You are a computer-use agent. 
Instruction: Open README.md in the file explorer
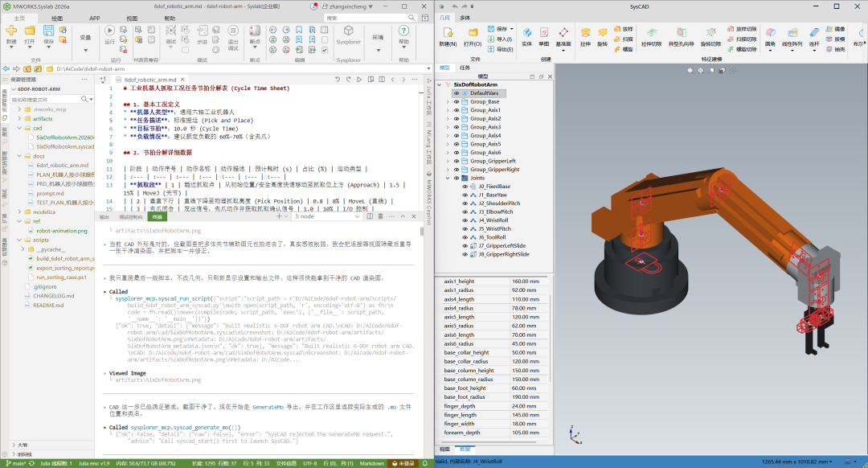point(48,306)
